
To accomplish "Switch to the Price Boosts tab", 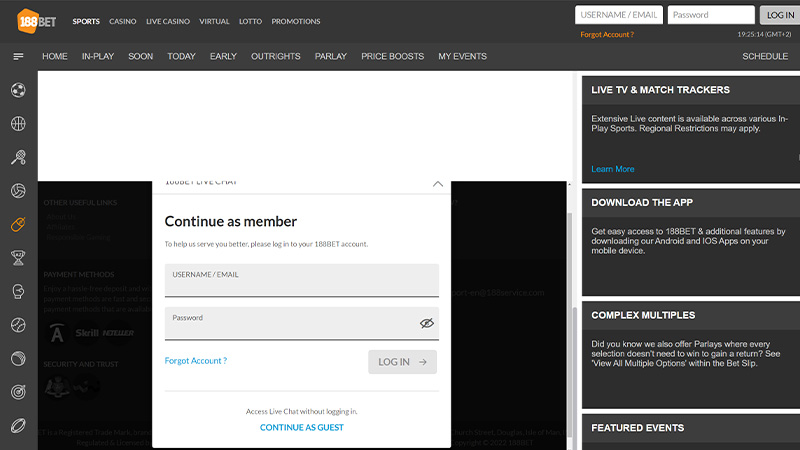I will [392, 56].
